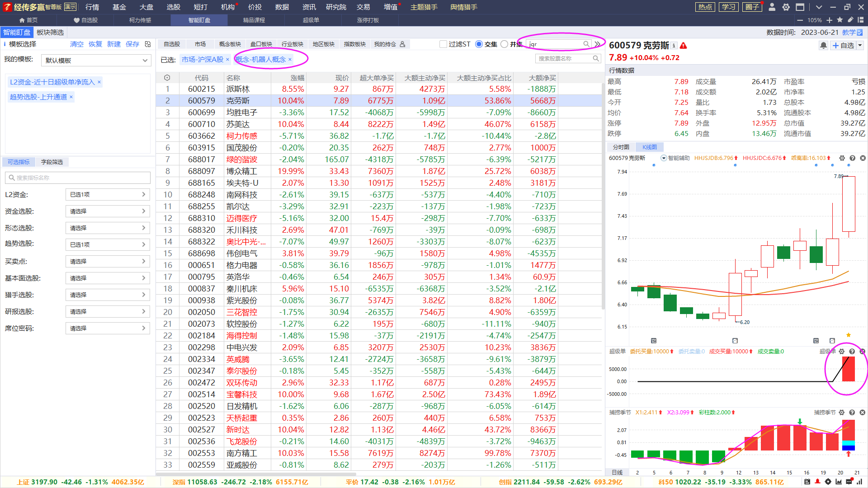
Task: Open K-line chart help icon
Action: [x=852, y=158]
